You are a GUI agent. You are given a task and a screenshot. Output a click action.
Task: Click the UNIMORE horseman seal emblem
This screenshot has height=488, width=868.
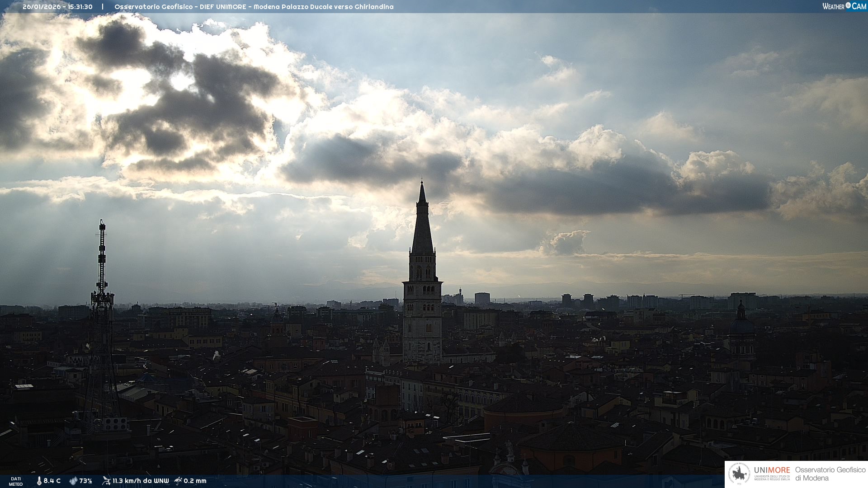[x=739, y=474]
